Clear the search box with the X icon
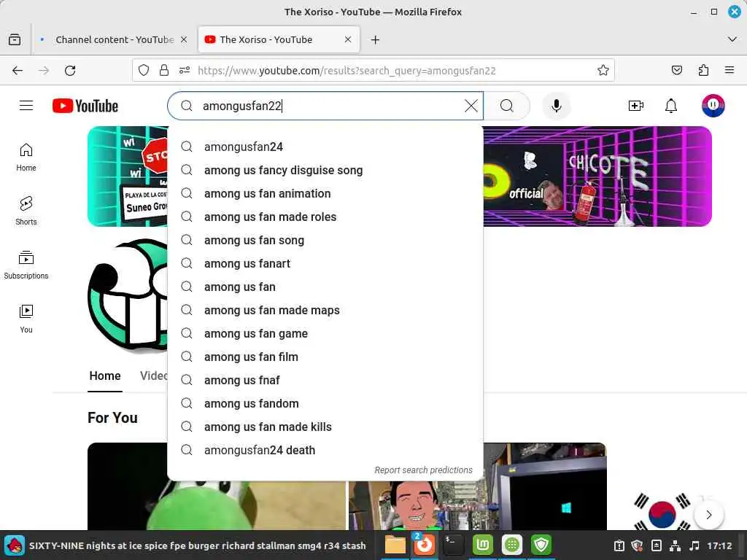Viewport: 747px width, 560px height. (471, 106)
